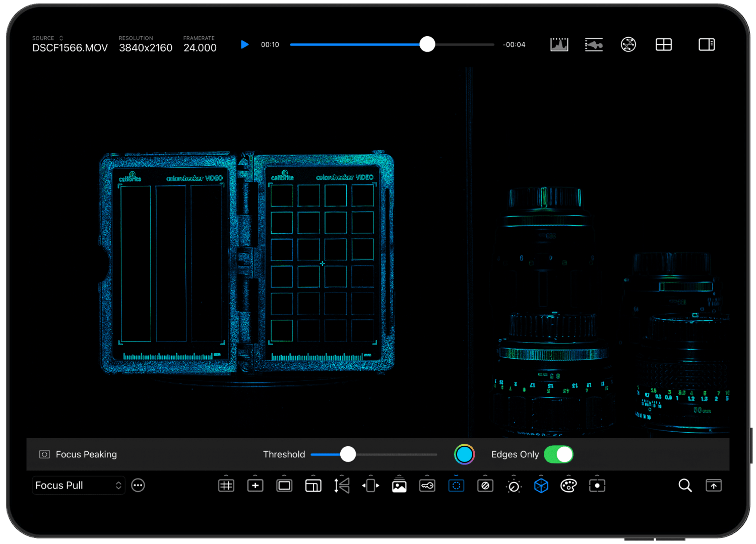Screen dimensions: 756x544
Task: Open the histogram scope
Action: pyautogui.click(x=558, y=44)
